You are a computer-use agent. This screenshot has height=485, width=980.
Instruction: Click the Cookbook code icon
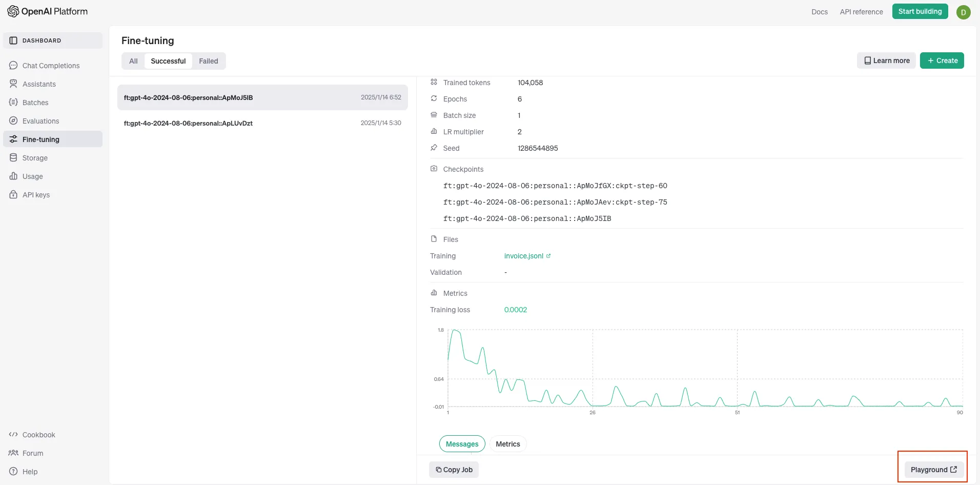tap(13, 434)
